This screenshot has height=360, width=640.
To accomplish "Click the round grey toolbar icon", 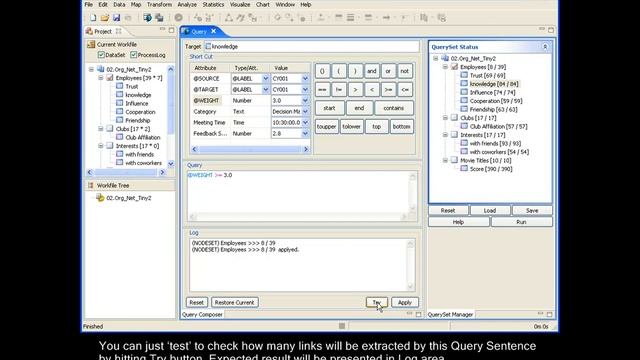I will (178, 18).
